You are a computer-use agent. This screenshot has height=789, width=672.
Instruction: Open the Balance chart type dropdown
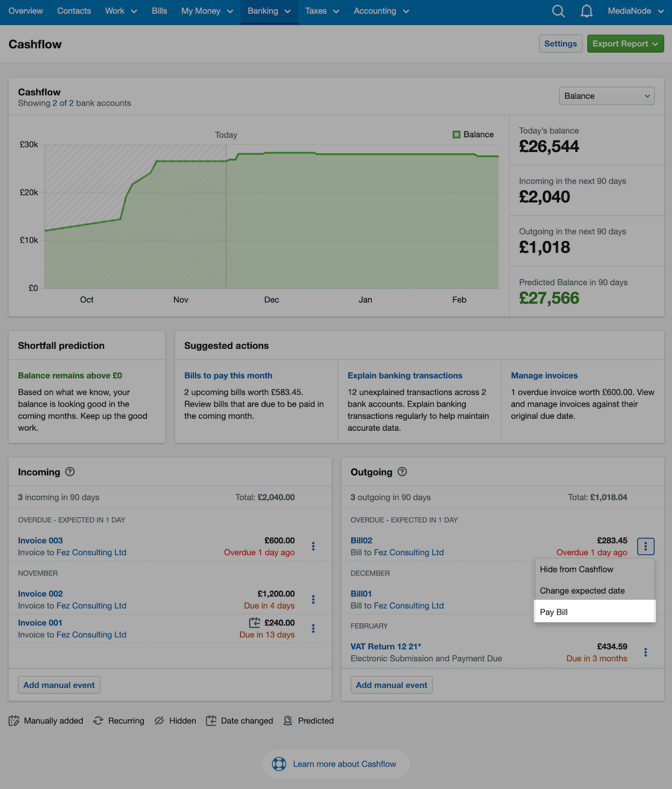607,96
